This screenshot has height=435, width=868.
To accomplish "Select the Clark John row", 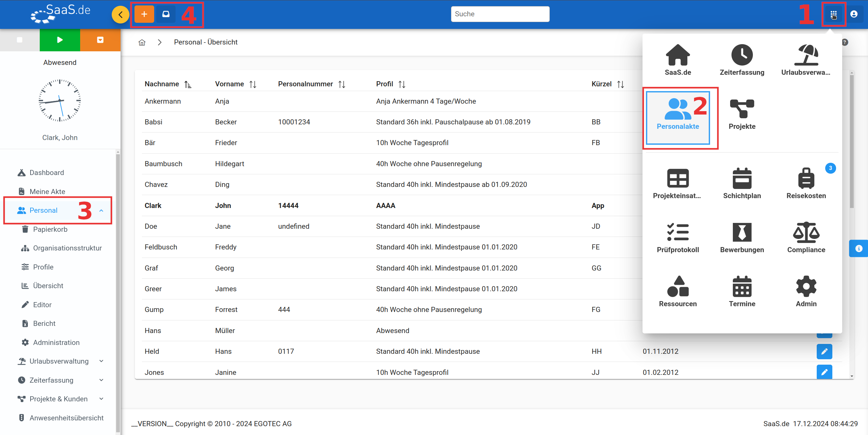I will pyautogui.click(x=392, y=206).
